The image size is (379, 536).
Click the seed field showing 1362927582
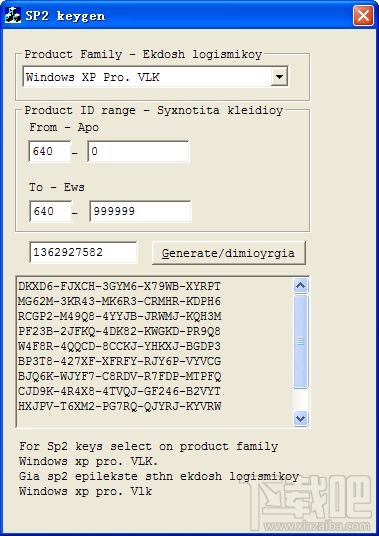[x=84, y=252]
